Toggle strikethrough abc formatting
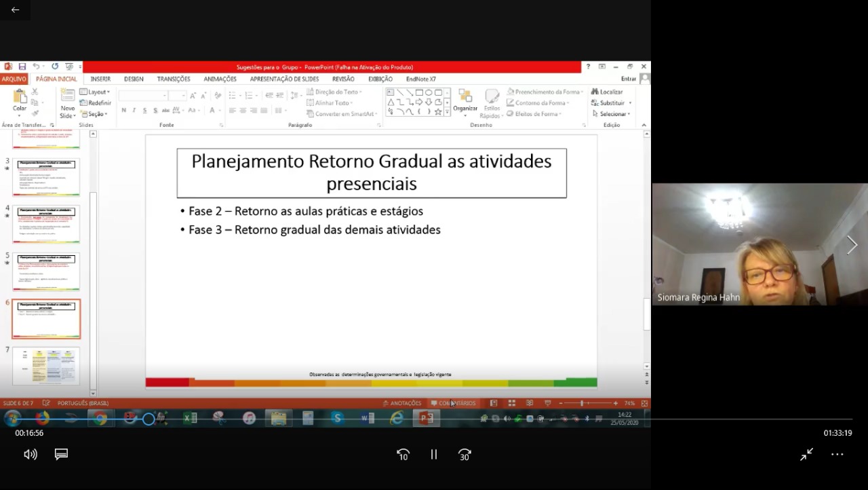The height and width of the screenshot is (490, 868). (x=165, y=110)
